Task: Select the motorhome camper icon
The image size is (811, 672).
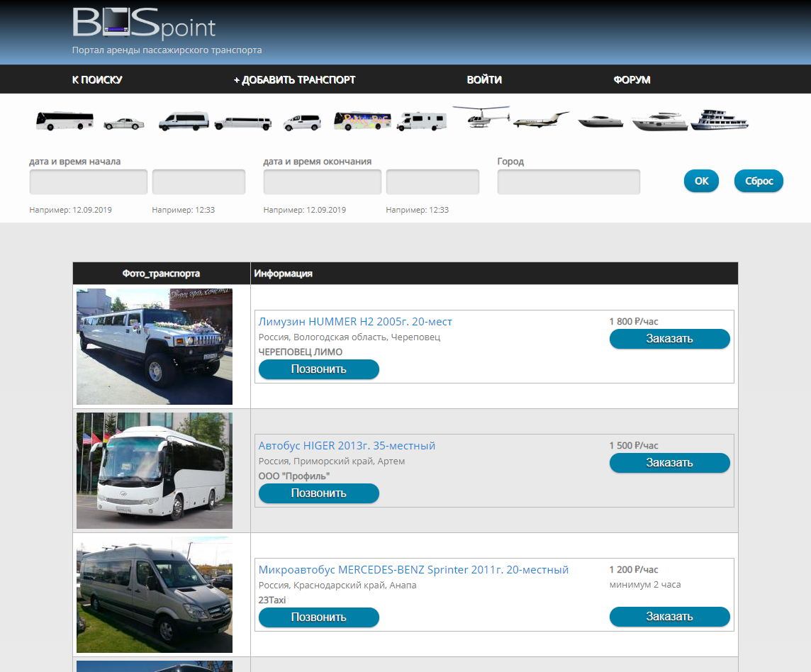Action: [x=422, y=122]
